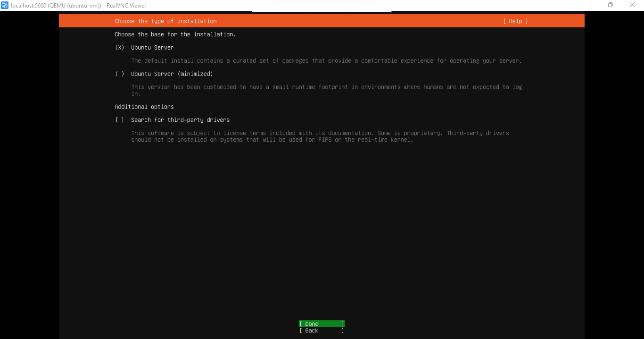The width and height of the screenshot is (644, 339).
Task: Click 'Choose the base for the installation.' text
Action: tap(175, 34)
